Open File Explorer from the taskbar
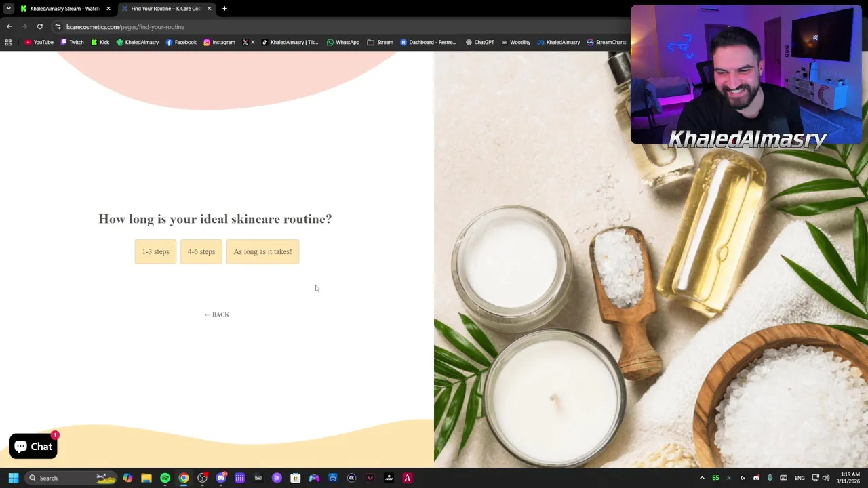 tap(146, 478)
